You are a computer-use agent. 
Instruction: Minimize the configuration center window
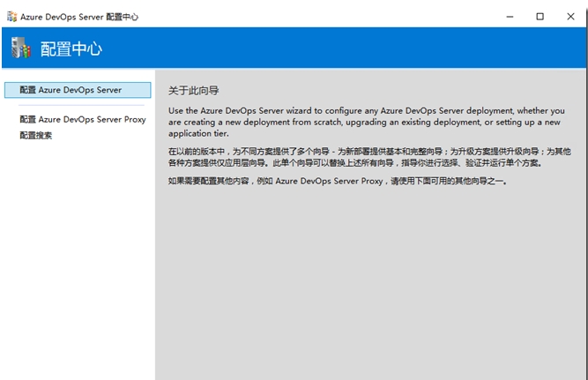509,16
